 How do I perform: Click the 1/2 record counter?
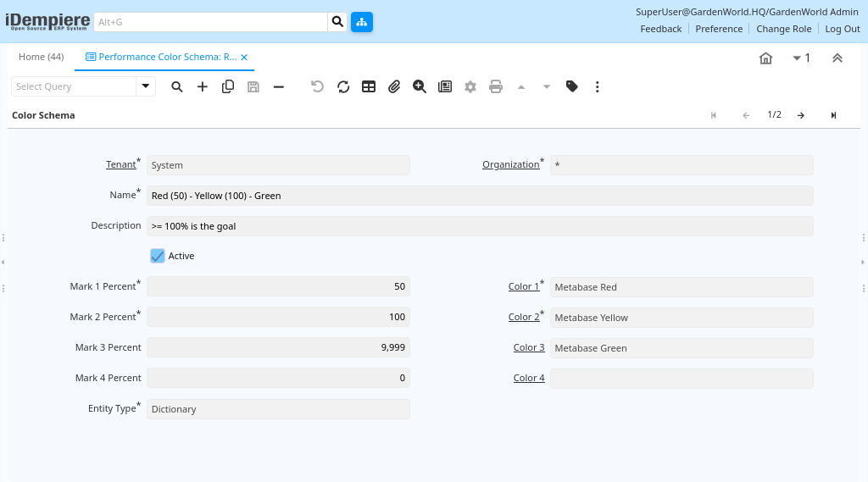click(774, 114)
